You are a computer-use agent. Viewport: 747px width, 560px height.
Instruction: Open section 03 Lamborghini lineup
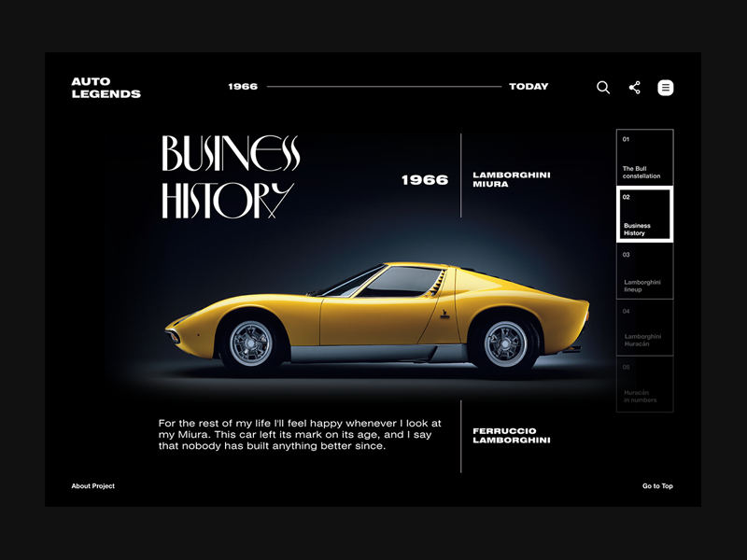[x=644, y=271]
